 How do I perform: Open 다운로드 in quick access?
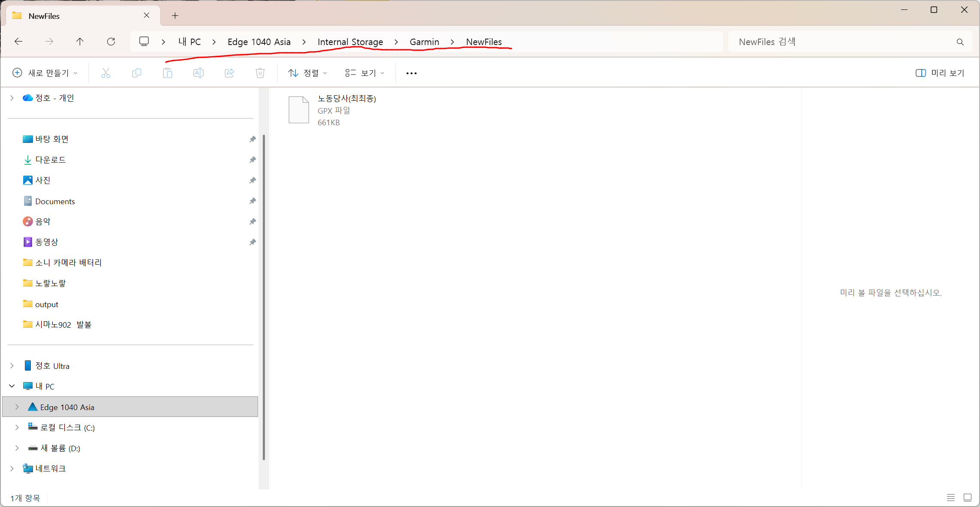tap(50, 160)
